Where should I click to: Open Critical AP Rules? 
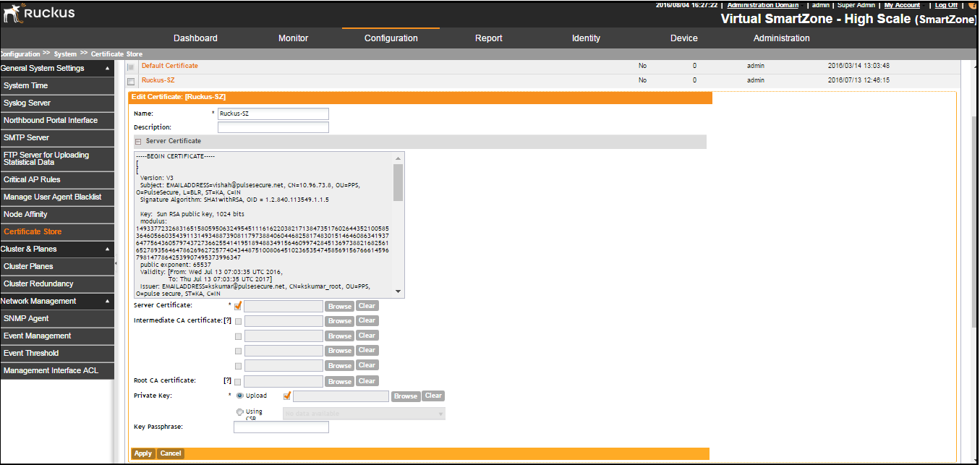pos(57,179)
